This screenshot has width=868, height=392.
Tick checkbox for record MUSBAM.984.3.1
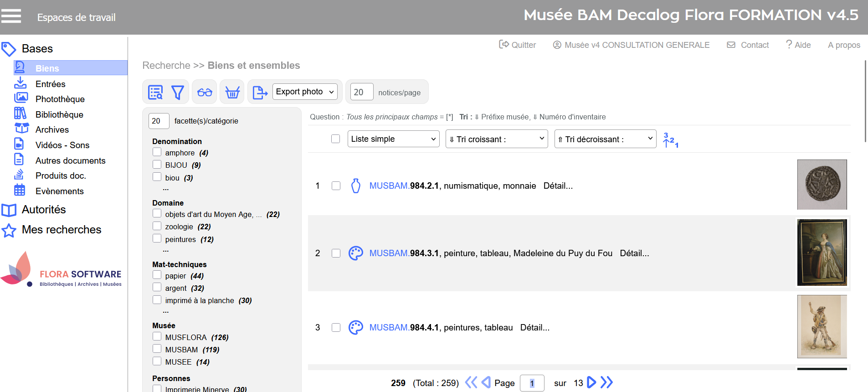(x=336, y=253)
